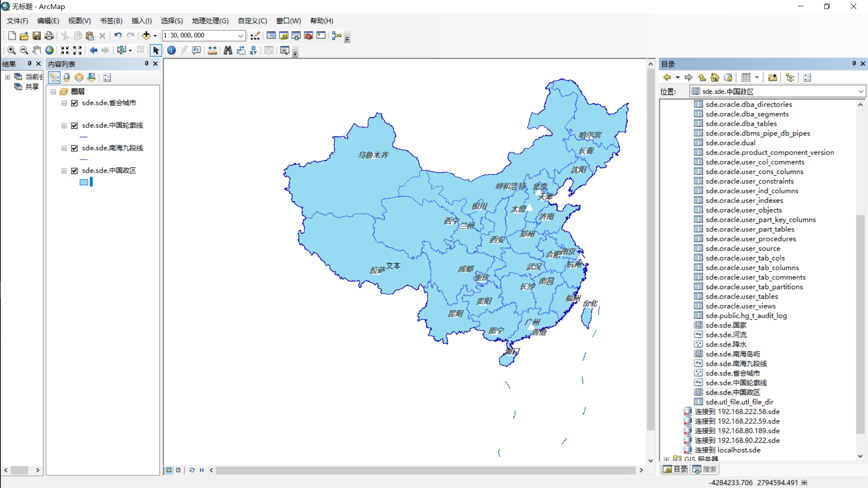Open the Create Viewer Window tool
868x488 pixels.
tap(284, 50)
